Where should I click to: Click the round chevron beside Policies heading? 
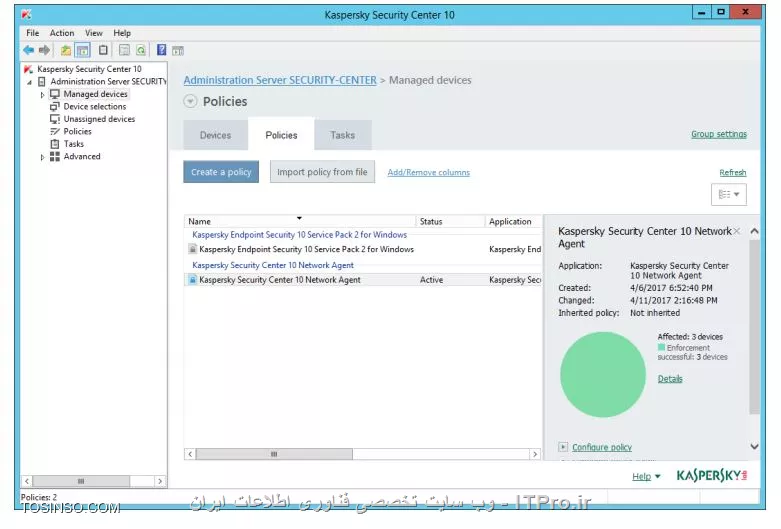coord(190,101)
